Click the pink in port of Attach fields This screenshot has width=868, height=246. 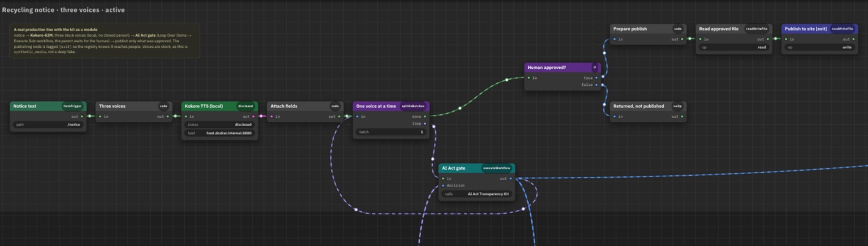(271, 116)
